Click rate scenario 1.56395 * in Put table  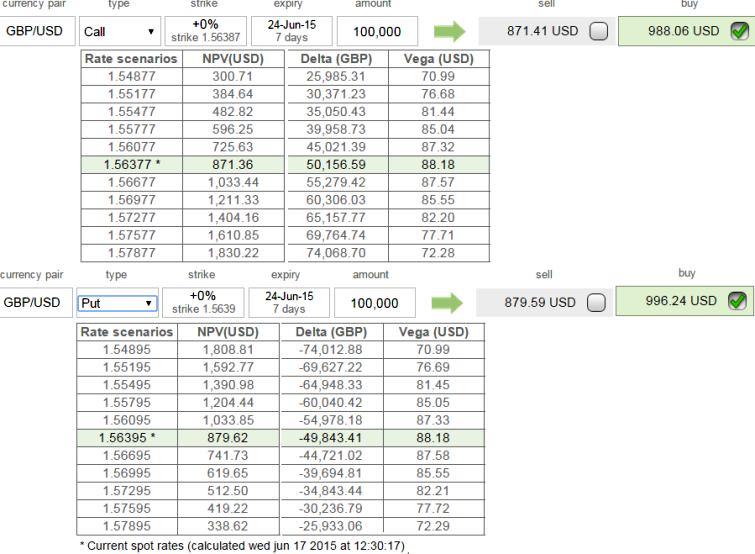[127, 438]
